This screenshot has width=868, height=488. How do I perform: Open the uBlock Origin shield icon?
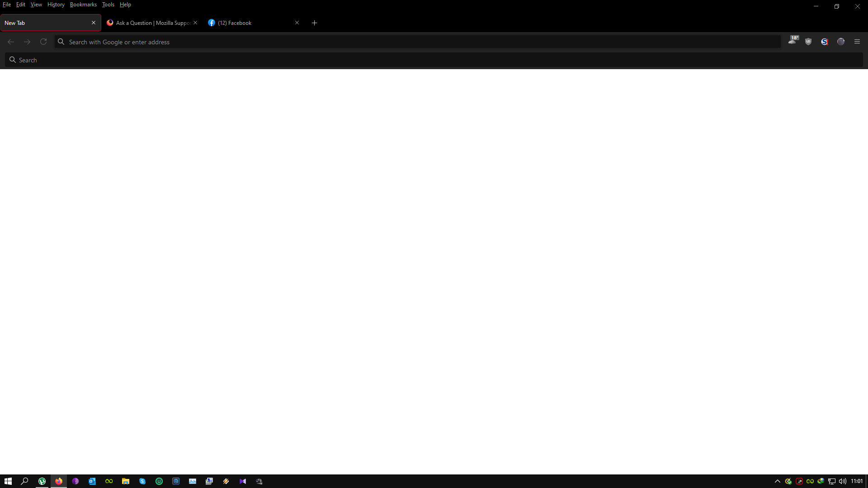point(808,42)
